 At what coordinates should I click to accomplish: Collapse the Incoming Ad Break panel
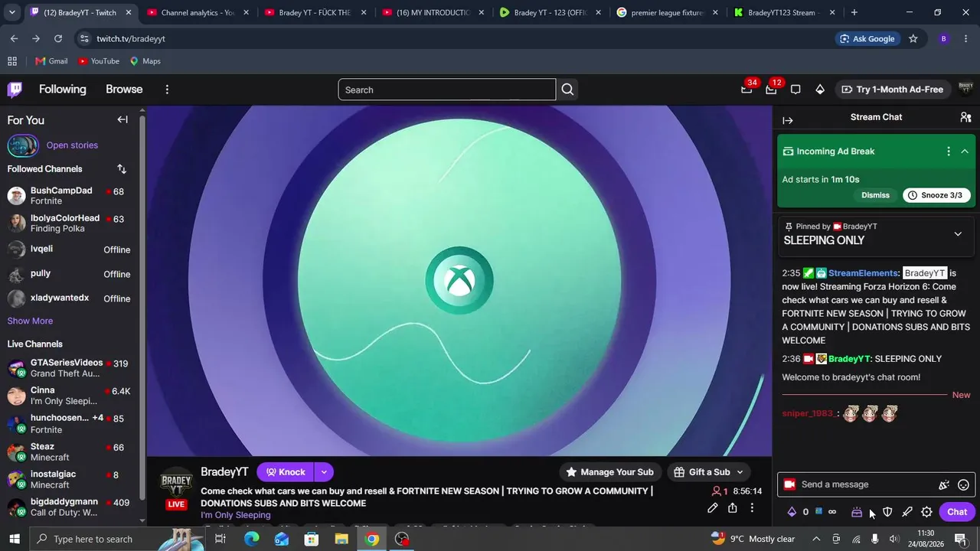click(965, 152)
